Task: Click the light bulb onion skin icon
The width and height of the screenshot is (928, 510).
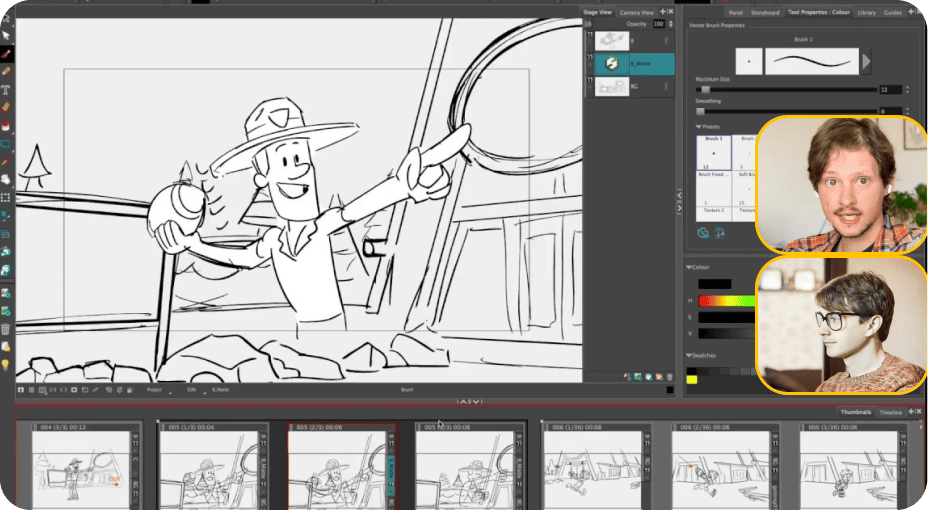Action: tap(6, 364)
